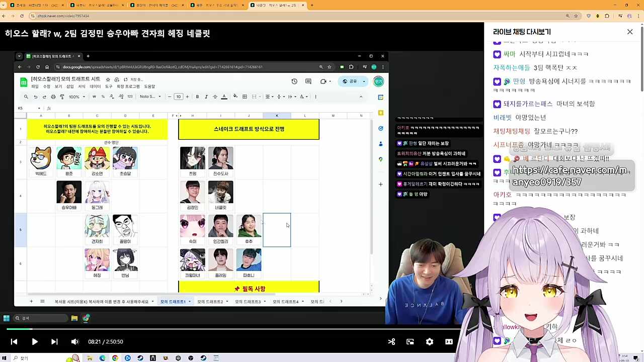
Task: Collapse the Sheets toolbar header
Action: point(361,97)
